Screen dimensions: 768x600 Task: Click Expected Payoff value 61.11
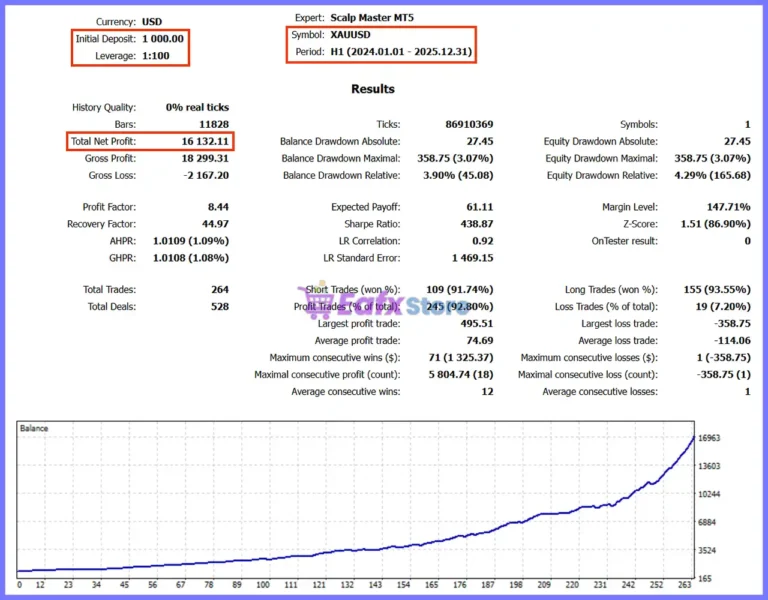[x=480, y=207]
